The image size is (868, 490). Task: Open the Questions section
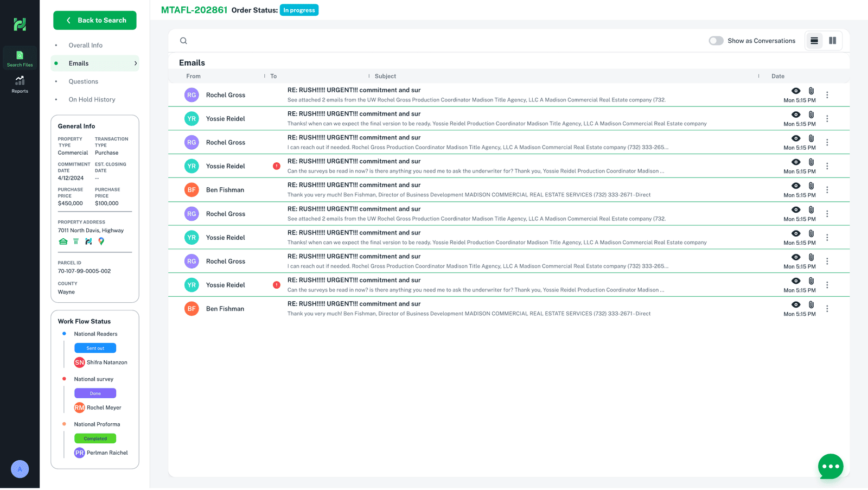click(x=83, y=82)
